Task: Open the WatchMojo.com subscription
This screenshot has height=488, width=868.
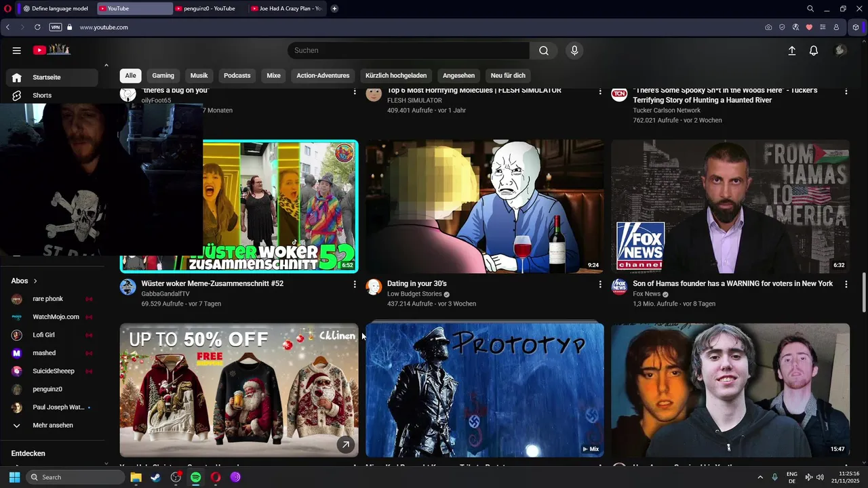Action: (x=52, y=317)
